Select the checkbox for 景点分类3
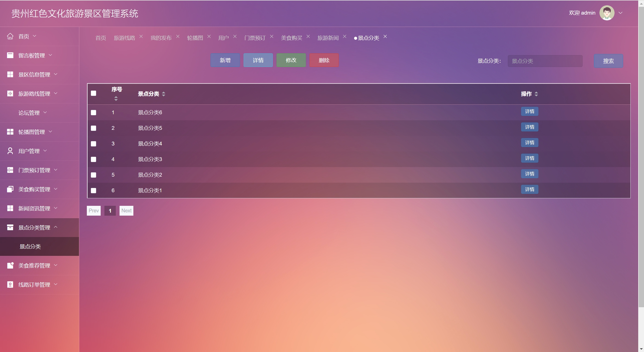 coord(93,159)
